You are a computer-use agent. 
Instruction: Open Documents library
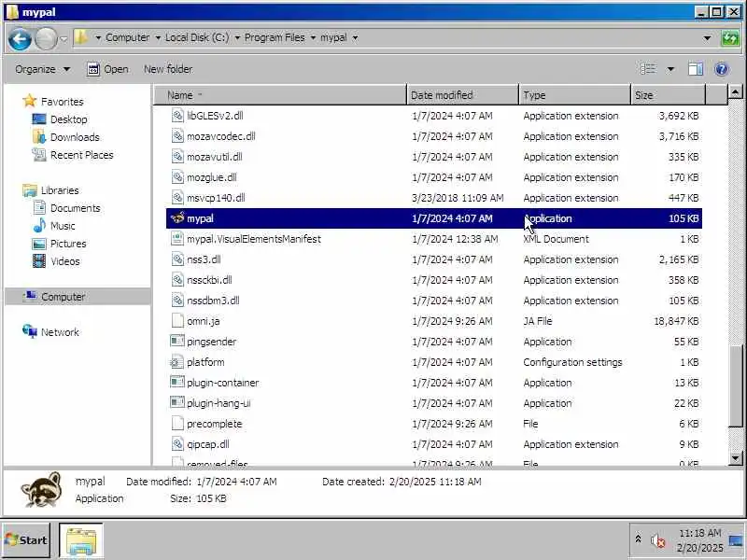point(76,208)
